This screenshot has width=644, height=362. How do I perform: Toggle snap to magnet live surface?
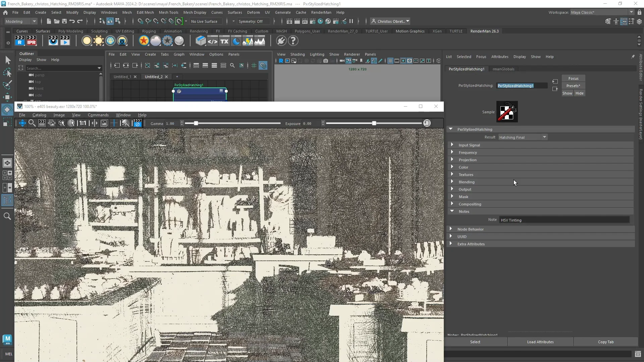[x=179, y=21]
